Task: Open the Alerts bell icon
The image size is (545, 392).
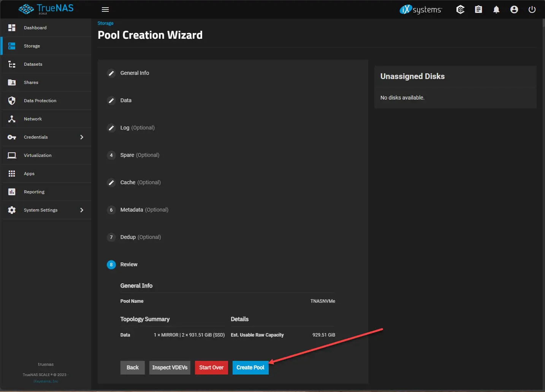Action: [x=496, y=9]
